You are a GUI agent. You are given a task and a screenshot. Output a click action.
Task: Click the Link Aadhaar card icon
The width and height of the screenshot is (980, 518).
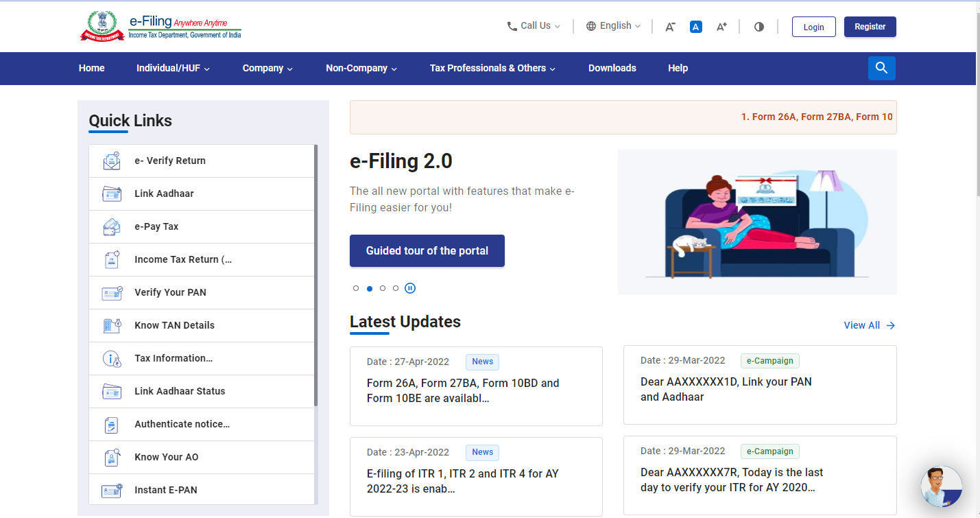[112, 193]
